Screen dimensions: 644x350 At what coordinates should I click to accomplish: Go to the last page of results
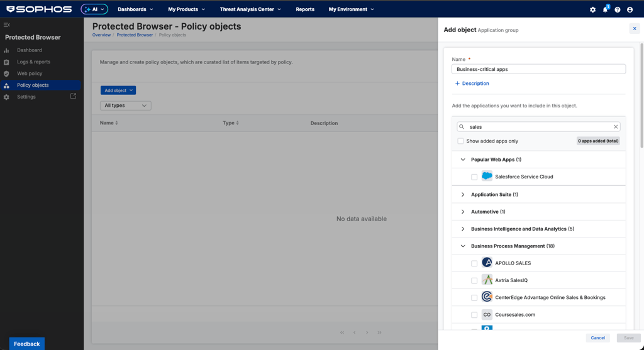click(379, 332)
